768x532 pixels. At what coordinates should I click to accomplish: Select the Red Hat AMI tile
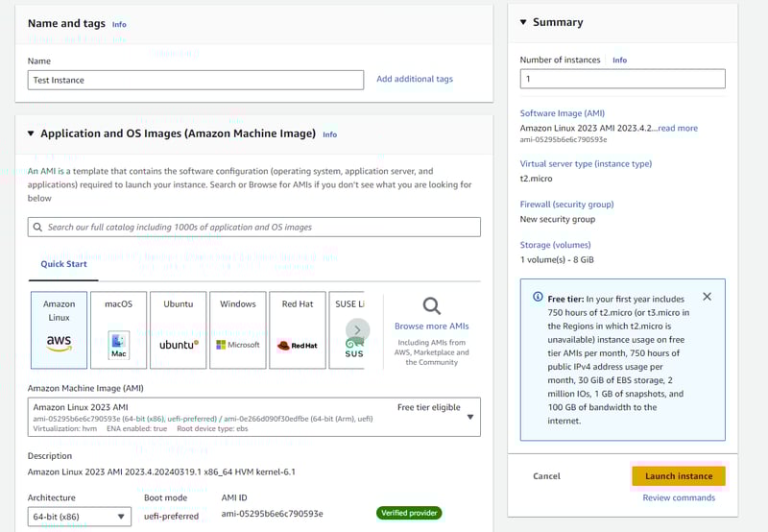click(x=298, y=329)
